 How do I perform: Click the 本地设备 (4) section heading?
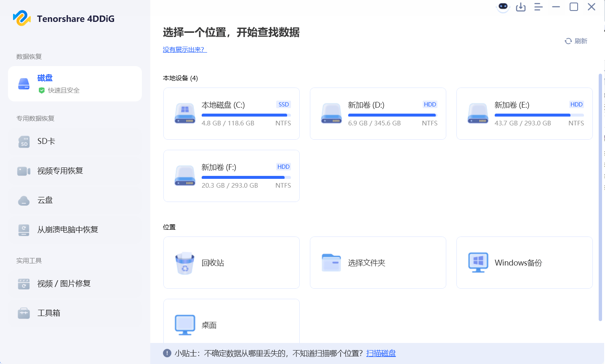pyautogui.click(x=180, y=78)
